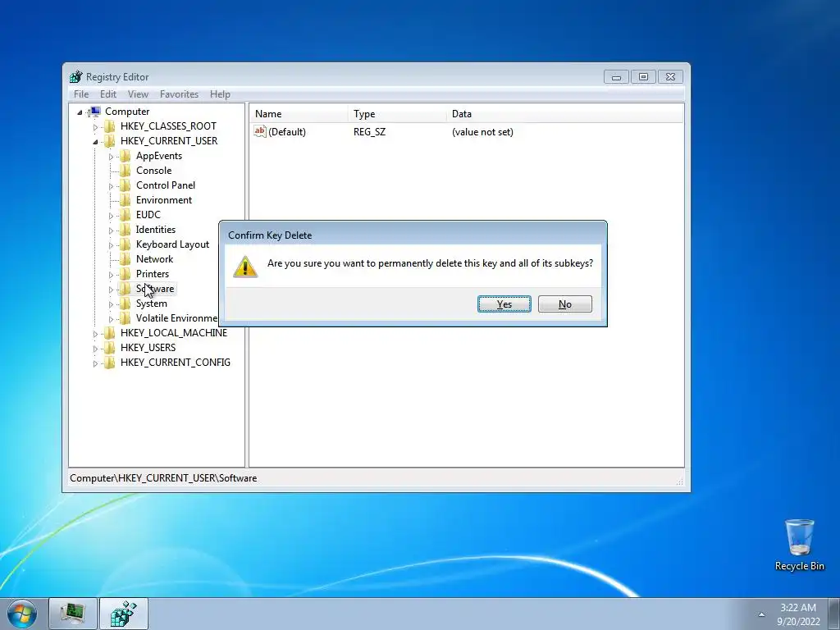
Task: Click the Registry Editor taskbar icon
Action: 124,614
